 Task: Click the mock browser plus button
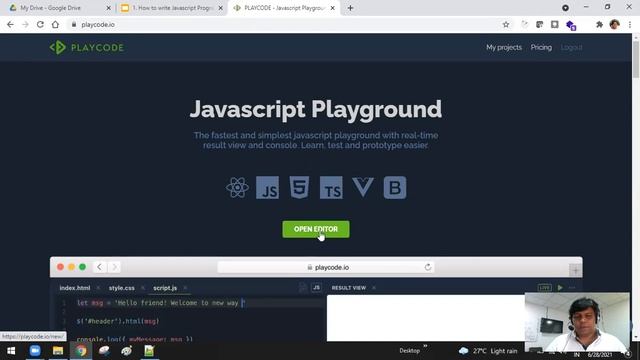point(575,270)
